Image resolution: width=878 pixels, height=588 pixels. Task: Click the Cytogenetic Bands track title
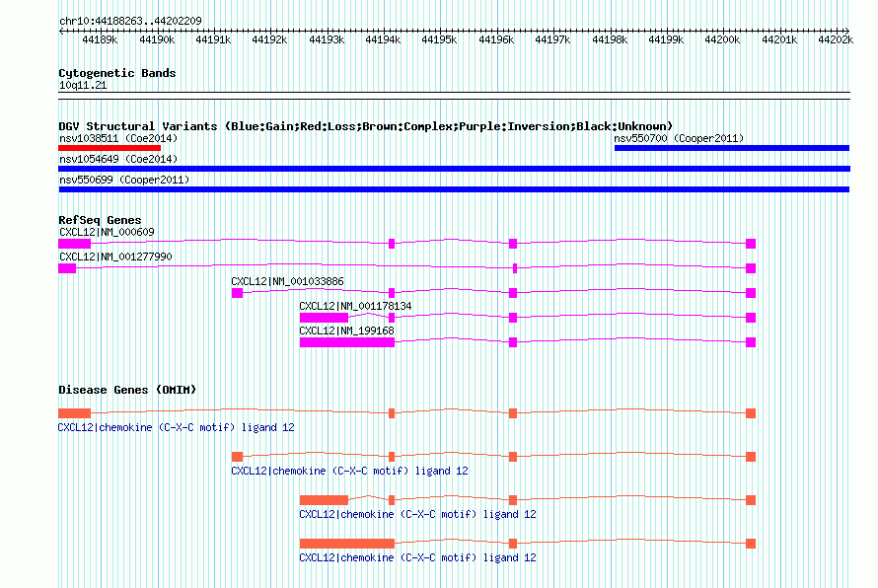(117, 73)
